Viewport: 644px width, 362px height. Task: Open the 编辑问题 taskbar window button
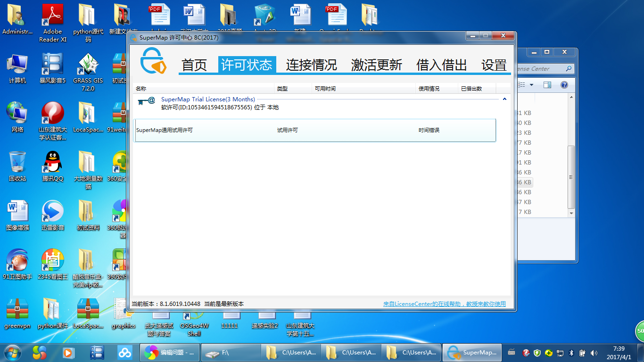click(170, 352)
